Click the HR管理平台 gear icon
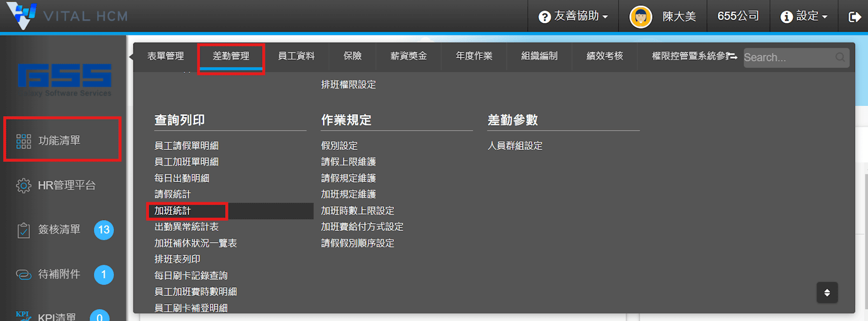 click(x=23, y=186)
